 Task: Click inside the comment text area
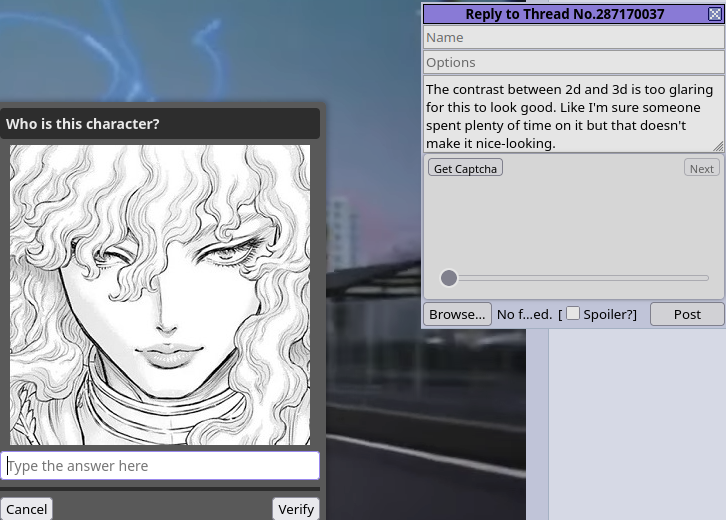click(x=574, y=114)
